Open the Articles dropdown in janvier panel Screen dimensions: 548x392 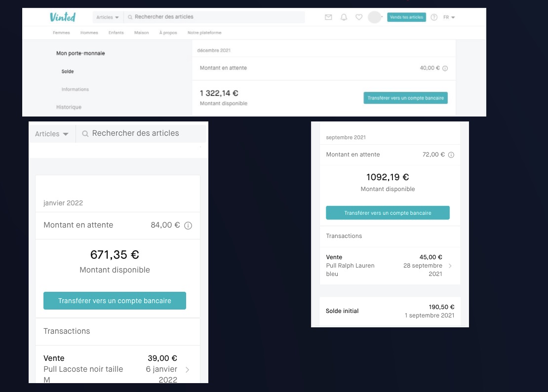[52, 134]
